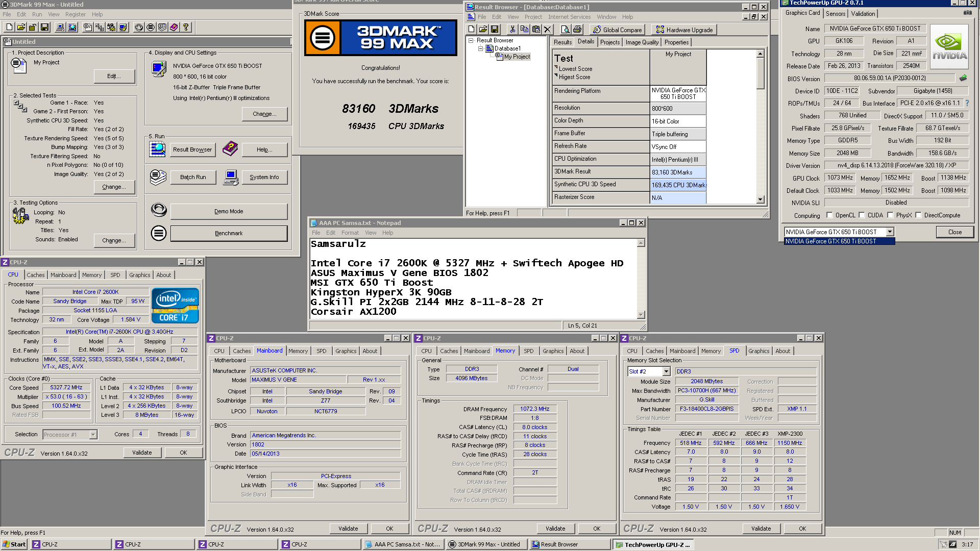Click the batch run stacked-pages toolbar icon
The width and height of the screenshot is (980, 551).
click(x=162, y=27)
